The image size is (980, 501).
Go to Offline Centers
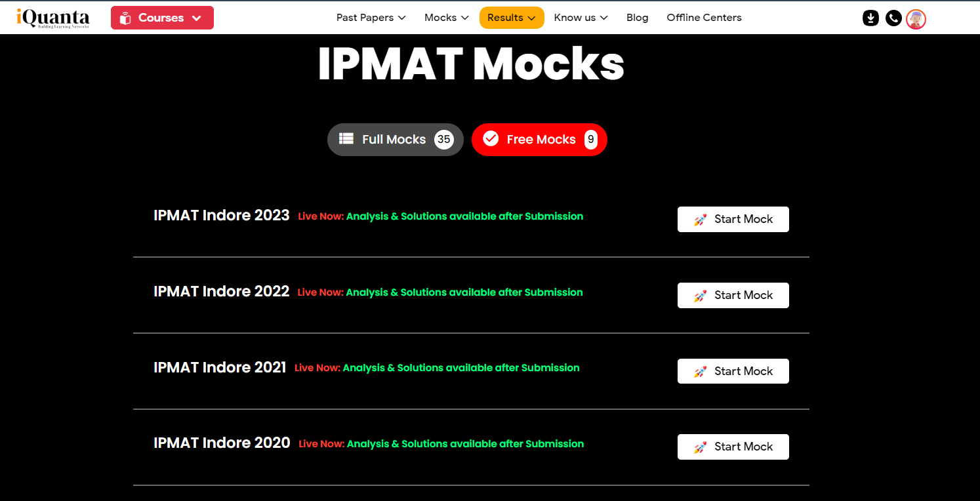tap(704, 18)
